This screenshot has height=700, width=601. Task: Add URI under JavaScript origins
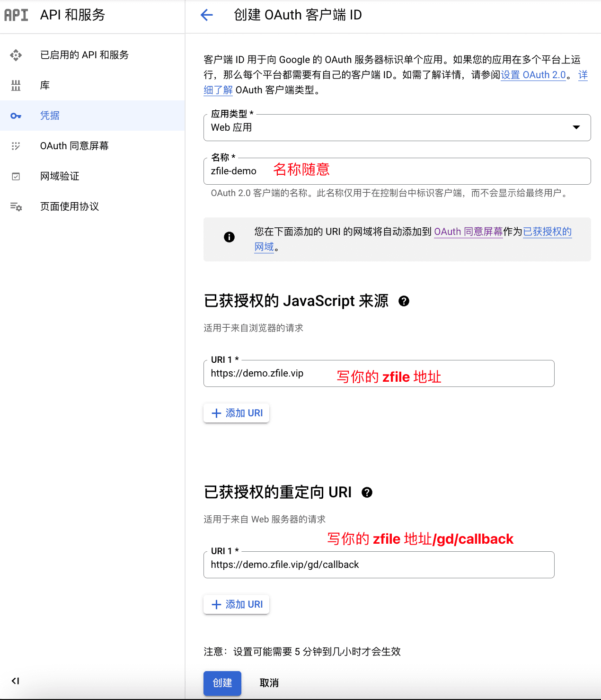pyautogui.click(x=237, y=413)
